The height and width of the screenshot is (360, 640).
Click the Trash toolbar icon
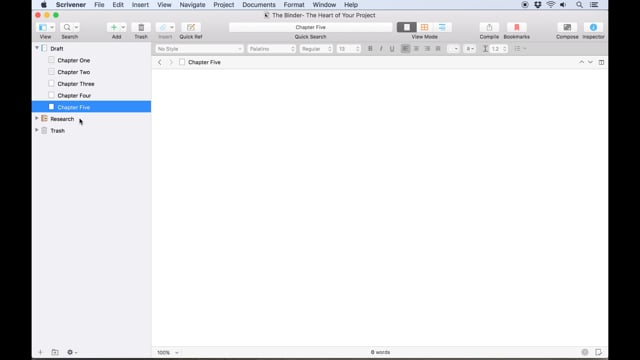[x=141, y=27]
